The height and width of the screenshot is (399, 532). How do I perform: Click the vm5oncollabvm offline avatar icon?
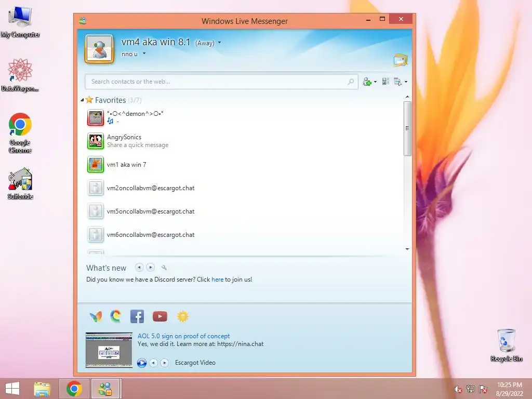(x=96, y=211)
